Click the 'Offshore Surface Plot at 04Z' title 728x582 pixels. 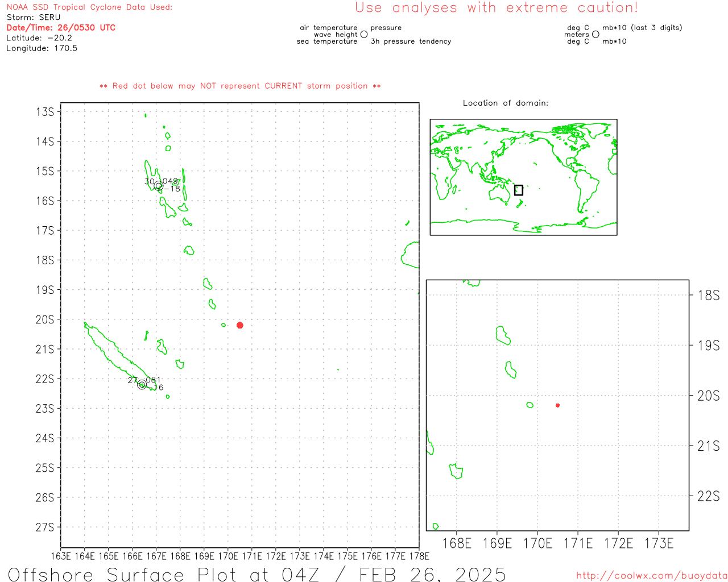164,574
